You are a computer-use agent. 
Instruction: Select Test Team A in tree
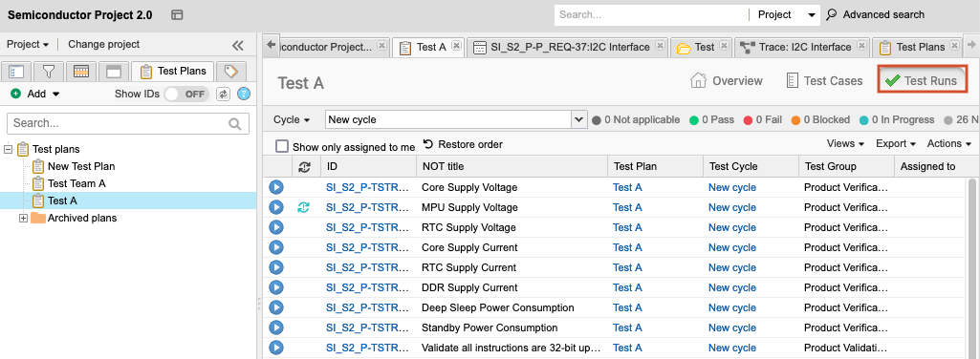[x=76, y=183]
